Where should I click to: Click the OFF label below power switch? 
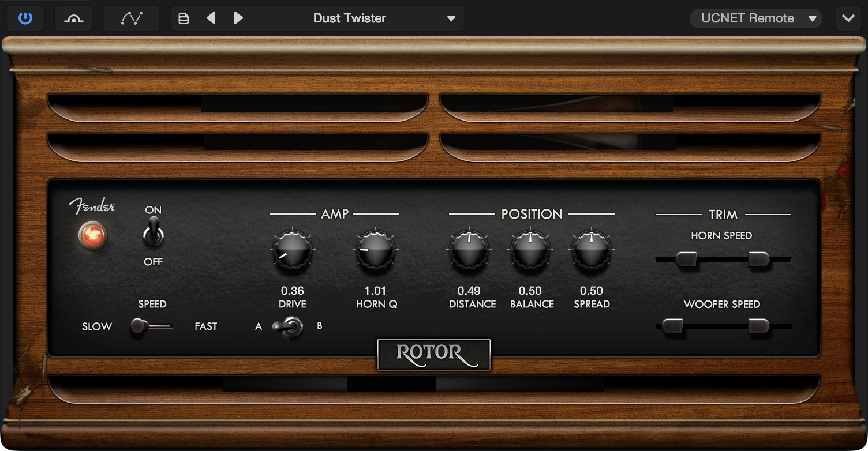(154, 262)
